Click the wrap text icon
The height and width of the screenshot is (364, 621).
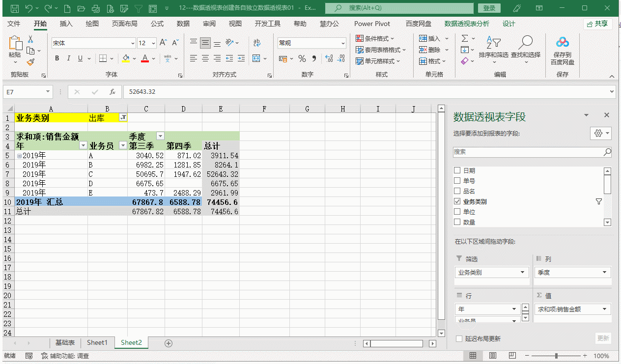point(256,43)
